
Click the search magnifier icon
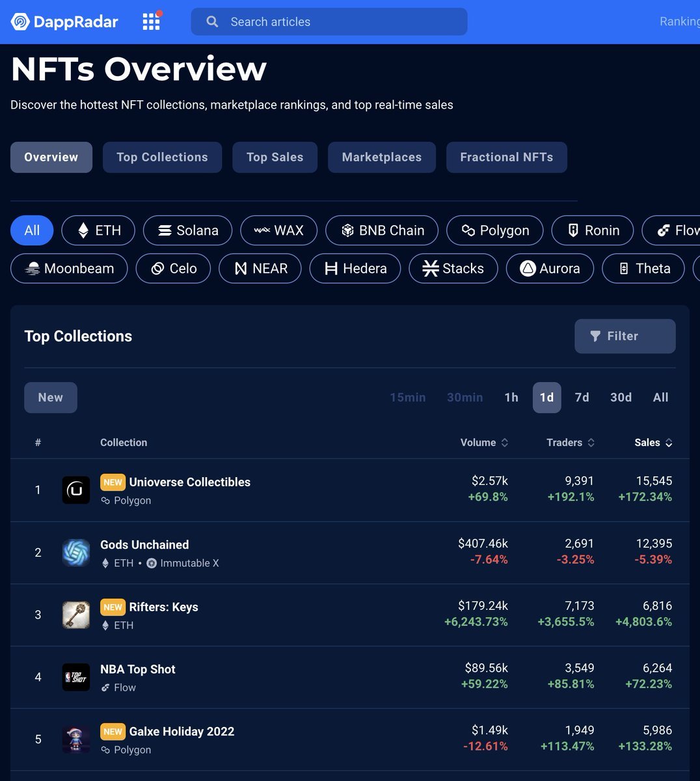point(212,21)
